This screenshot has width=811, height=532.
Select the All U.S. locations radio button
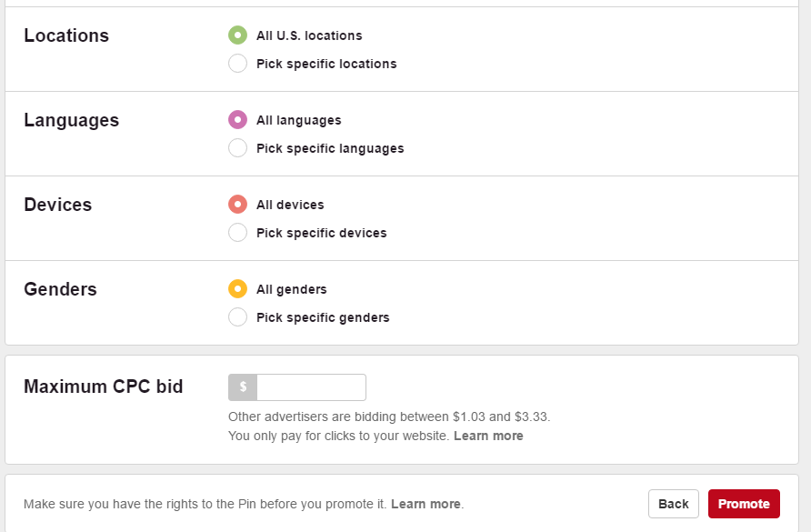237,35
